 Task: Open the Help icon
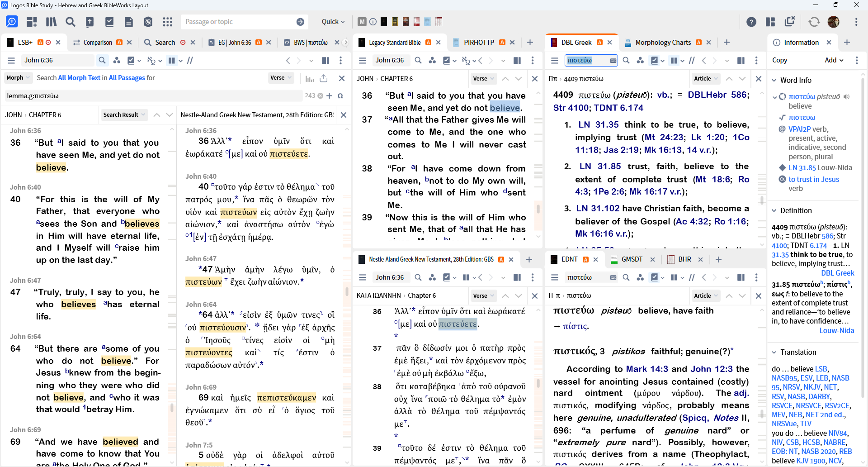tap(751, 22)
